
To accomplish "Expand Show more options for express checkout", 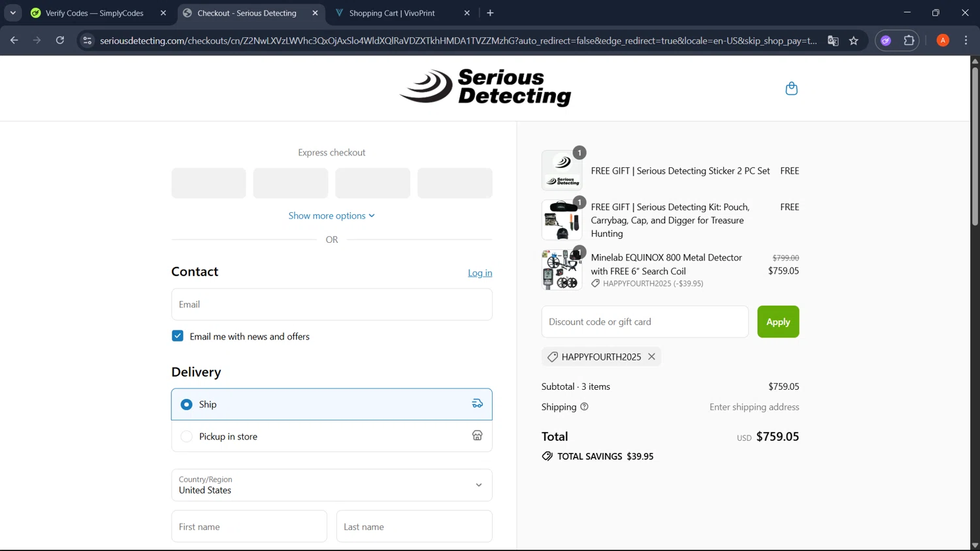I will point(331,215).
